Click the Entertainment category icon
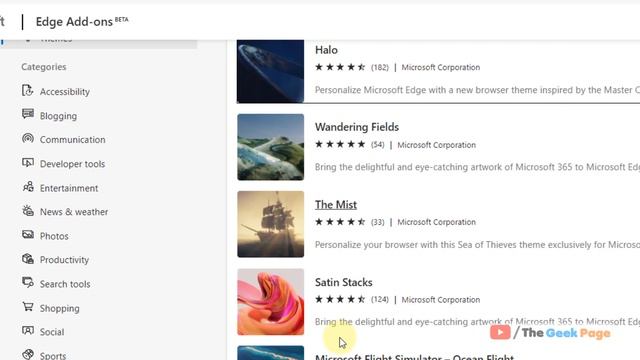Image resolution: width=640 pixels, height=360 pixels. coord(28,187)
